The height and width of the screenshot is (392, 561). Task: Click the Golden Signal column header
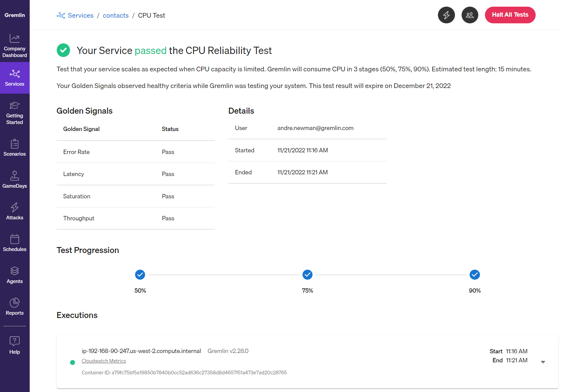click(x=81, y=129)
